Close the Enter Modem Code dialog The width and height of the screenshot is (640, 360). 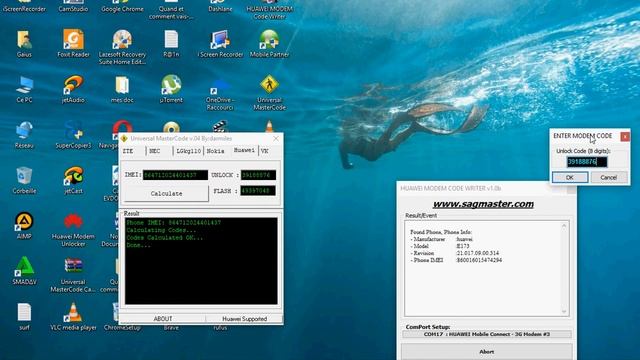pos(625,136)
